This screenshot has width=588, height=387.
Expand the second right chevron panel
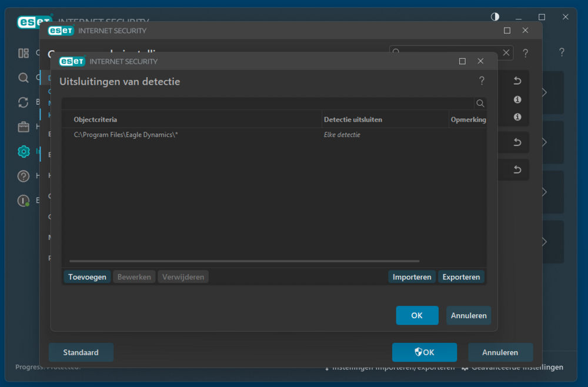pos(544,142)
